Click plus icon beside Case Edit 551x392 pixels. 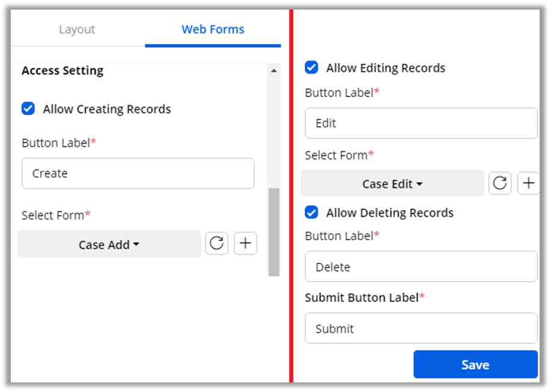pos(528,184)
